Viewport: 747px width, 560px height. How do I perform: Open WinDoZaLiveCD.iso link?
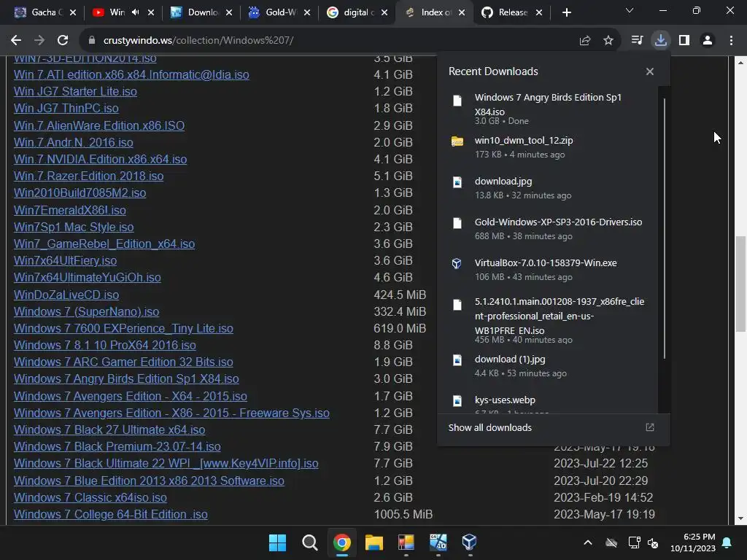point(66,295)
